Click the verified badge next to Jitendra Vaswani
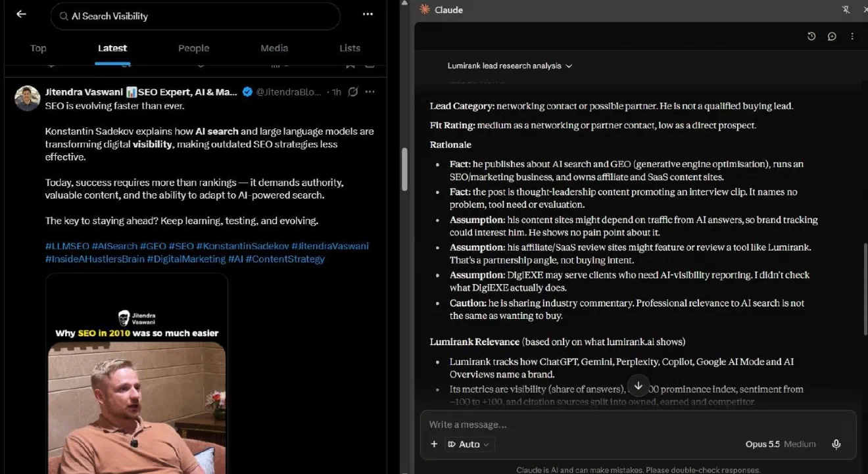The height and width of the screenshot is (474, 868). [x=247, y=92]
